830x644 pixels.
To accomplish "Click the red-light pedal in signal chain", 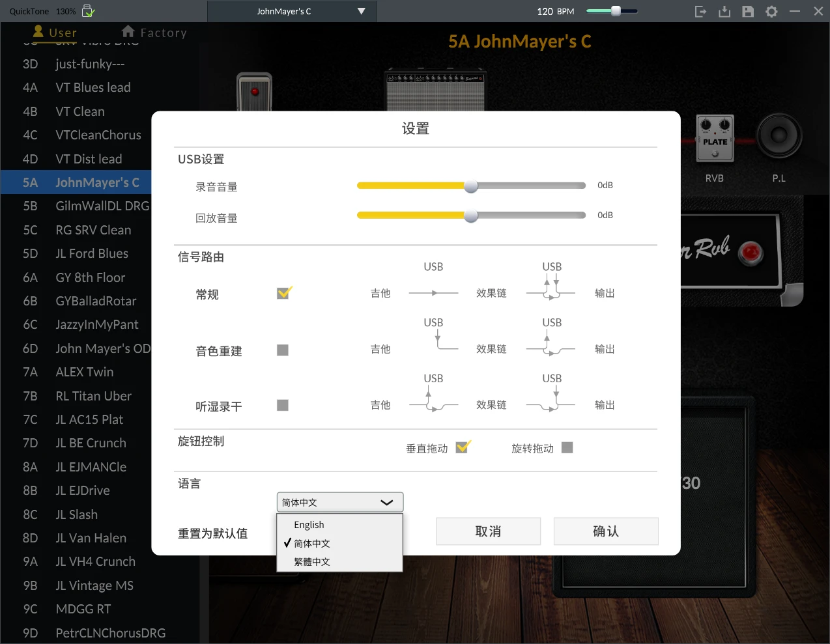I will click(x=254, y=92).
